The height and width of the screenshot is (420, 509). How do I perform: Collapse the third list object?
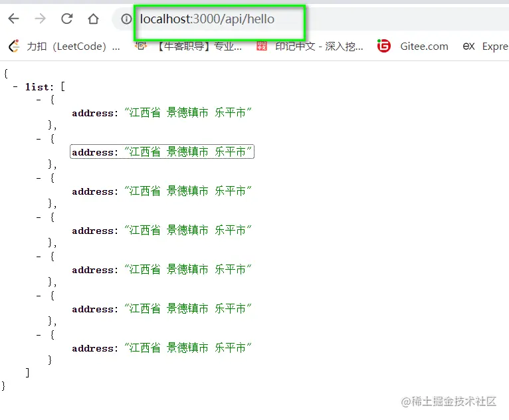click(39, 178)
